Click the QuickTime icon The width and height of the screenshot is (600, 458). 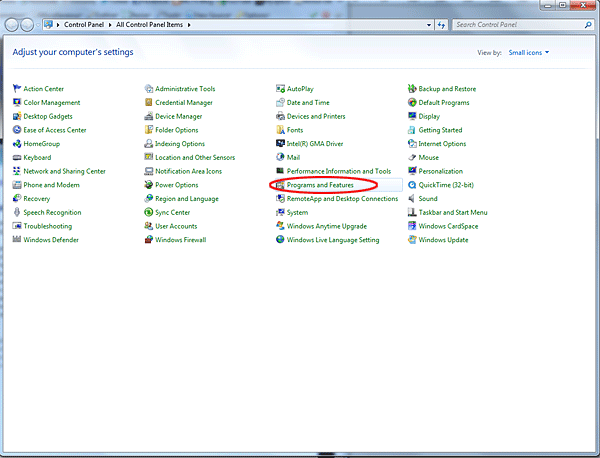point(412,185)
